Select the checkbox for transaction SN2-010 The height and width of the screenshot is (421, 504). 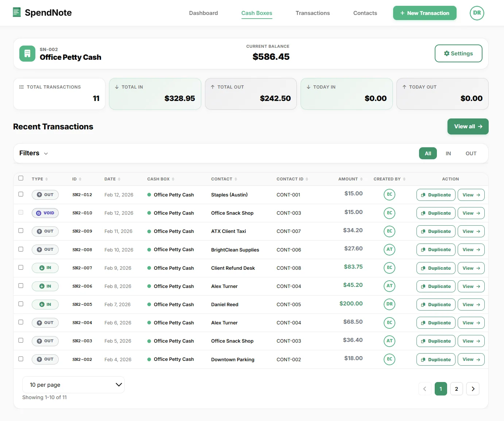click(21, 213)
